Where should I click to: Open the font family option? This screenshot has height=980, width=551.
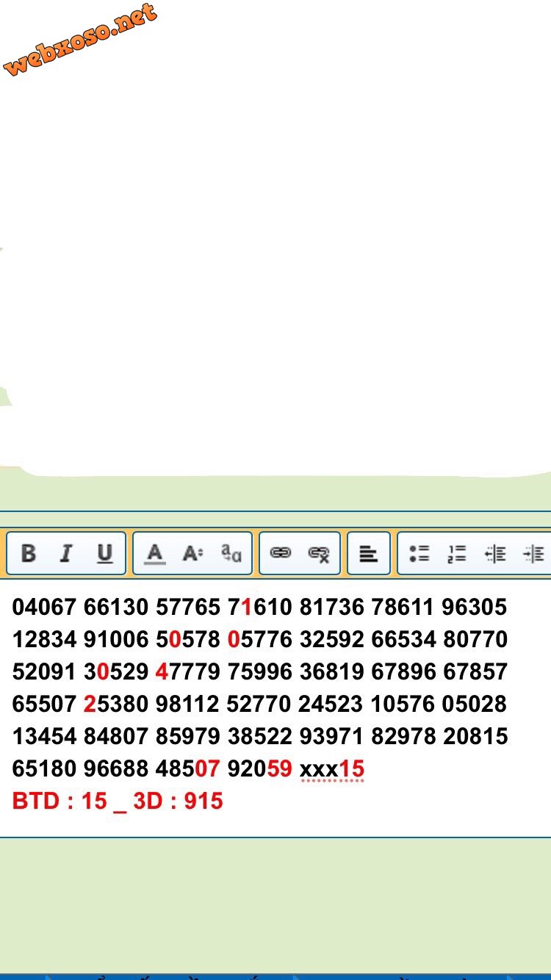pyautogui.click(x=231, y=553)
